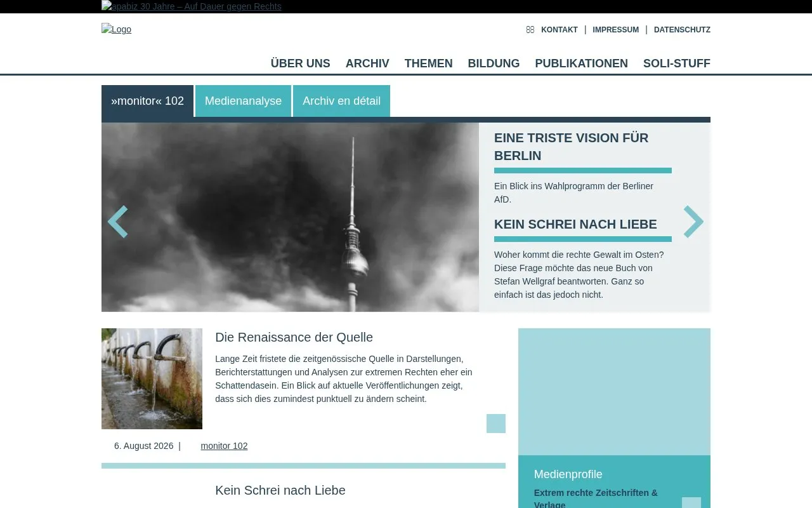Open the ARCHIV menu
This screenshot has width=812, height=508.
[367, 63]
